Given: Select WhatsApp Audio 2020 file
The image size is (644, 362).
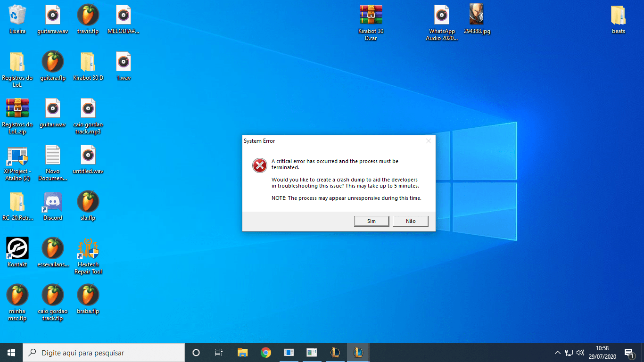Looking at the screenshot, I should point(442,23).
